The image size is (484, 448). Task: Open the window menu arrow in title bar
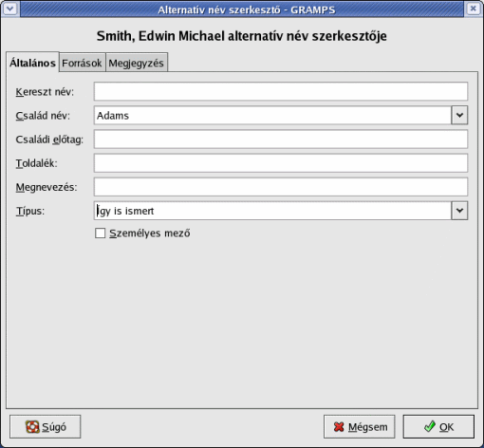pos(9,9)
